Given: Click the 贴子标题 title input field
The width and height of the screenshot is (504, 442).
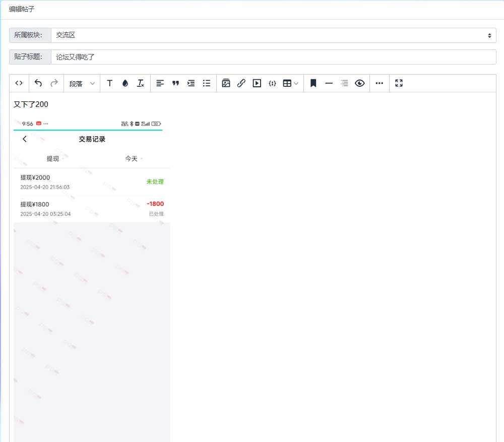Looking at the screenshot, I should point(274,57).
